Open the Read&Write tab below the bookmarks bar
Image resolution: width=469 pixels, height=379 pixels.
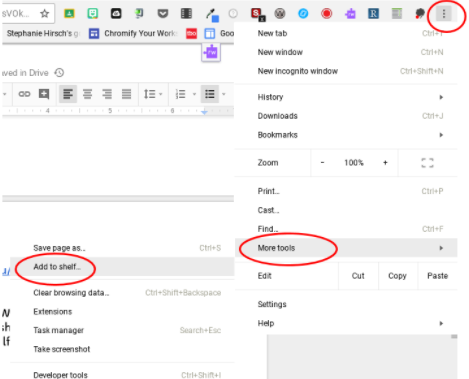coord(211,52)
